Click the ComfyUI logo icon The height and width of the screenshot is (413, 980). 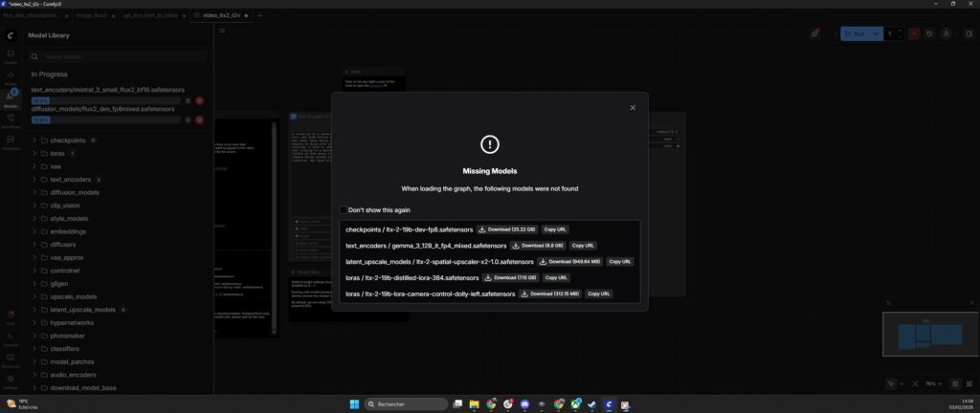(11, 35)
